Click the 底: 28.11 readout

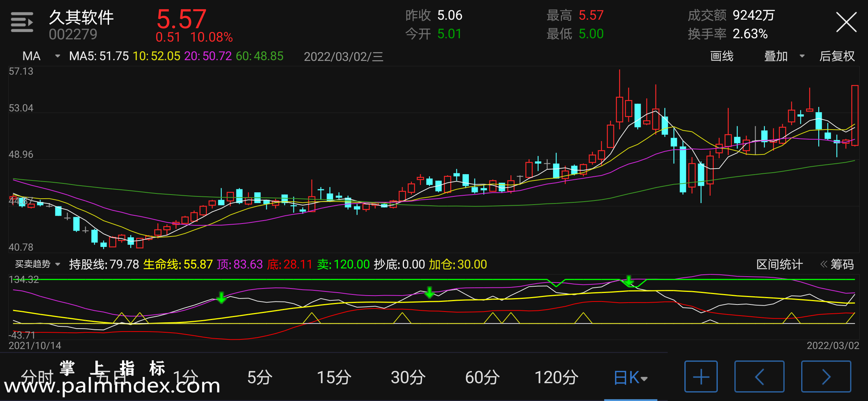coord(290,264)
